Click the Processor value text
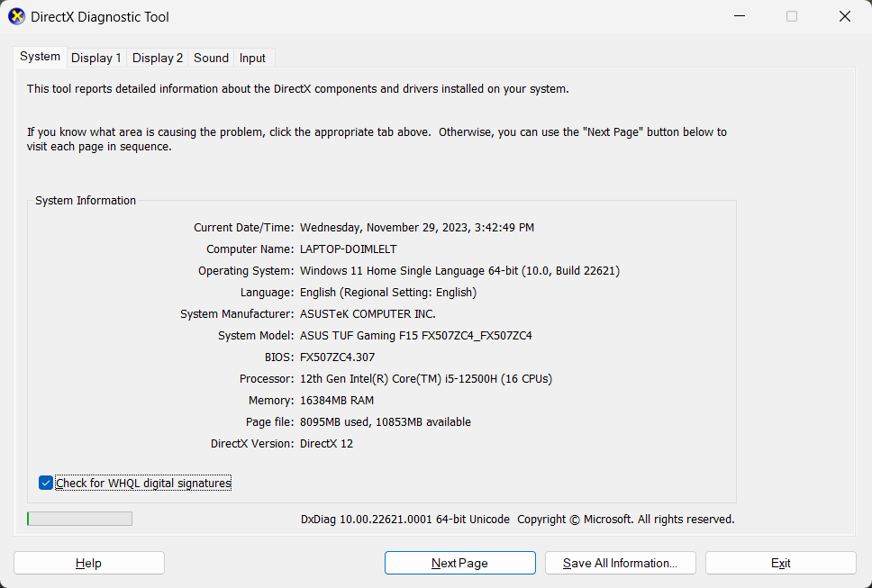Viewport: 872px width, 588px height. tap(425, 379)
